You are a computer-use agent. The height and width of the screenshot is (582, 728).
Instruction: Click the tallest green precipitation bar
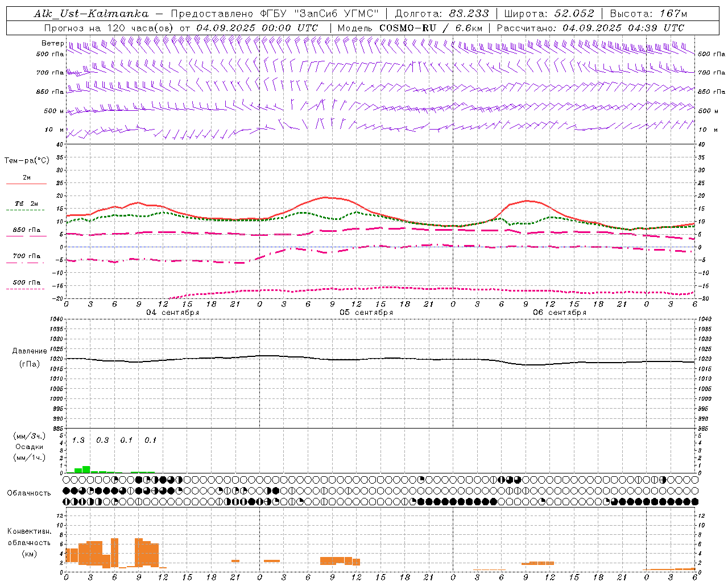coord(86,469)
